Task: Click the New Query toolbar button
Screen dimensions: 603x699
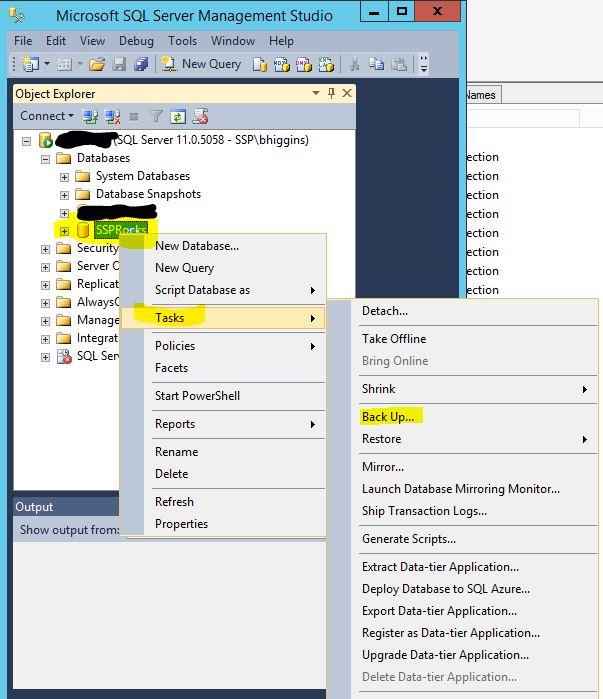Action: pyautogui.click(x=201, y=64)
